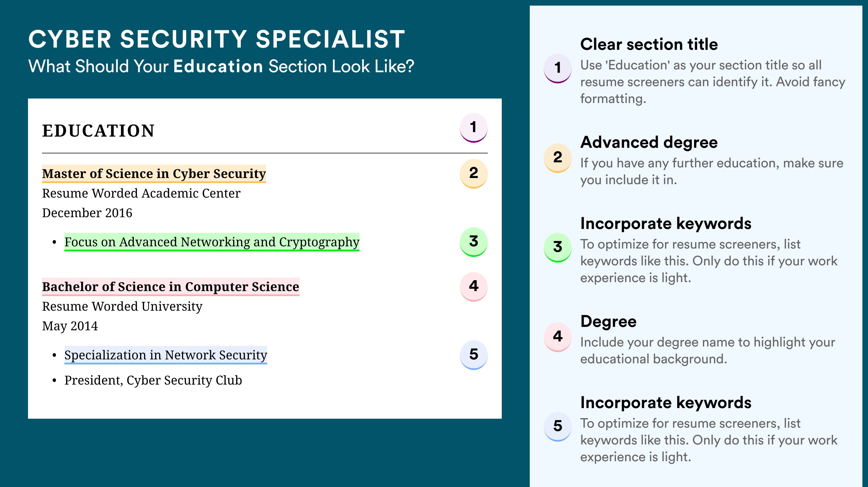Click the Advanced degree tip heading
The image size is (868, 487).
point(649,142)
